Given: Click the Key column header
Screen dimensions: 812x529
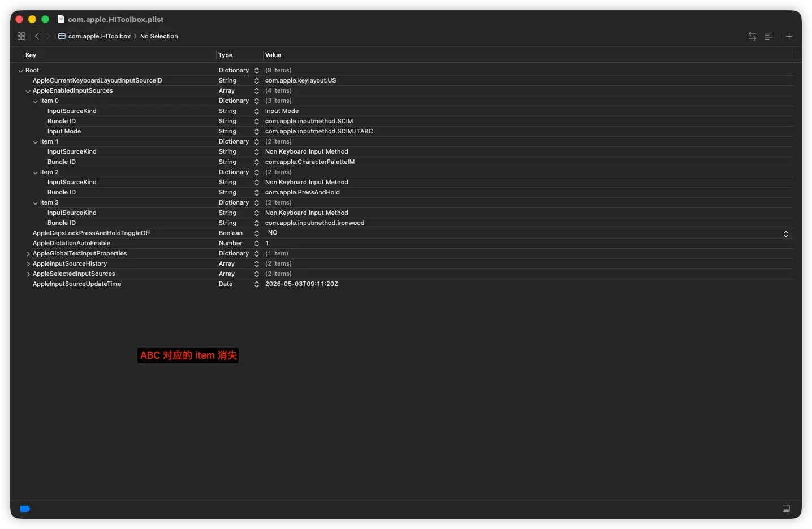Looking at the screenshot, I should tap(31, 55).
